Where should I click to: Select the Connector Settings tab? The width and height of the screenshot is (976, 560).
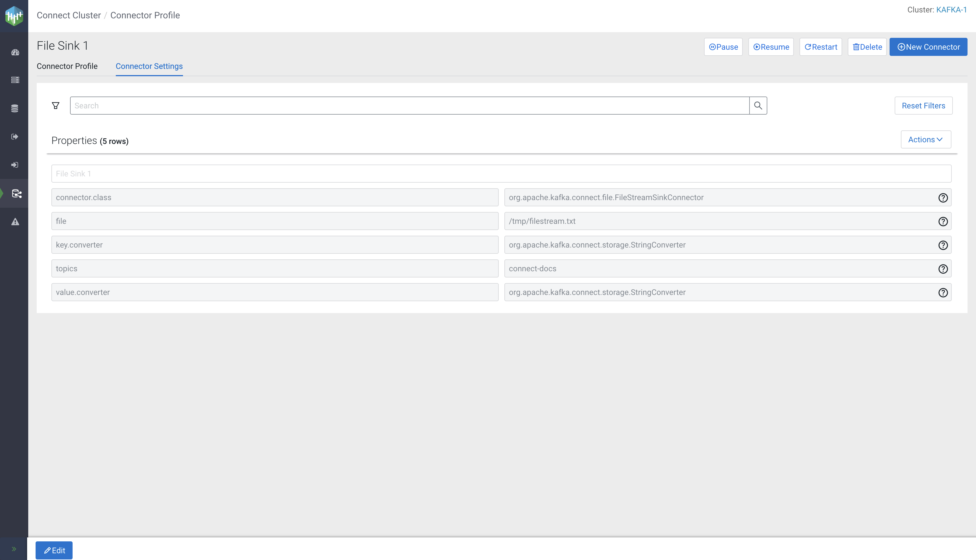click(149, 66)
